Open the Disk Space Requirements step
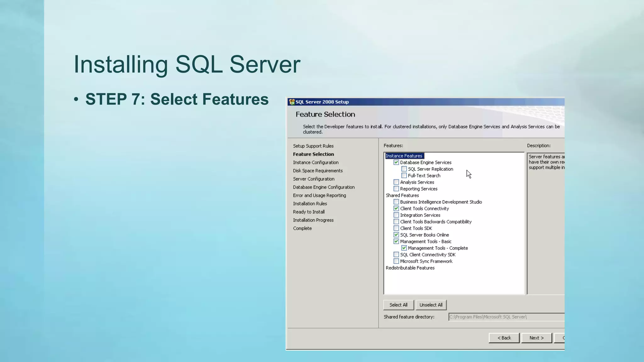 (x=318, y=171)
